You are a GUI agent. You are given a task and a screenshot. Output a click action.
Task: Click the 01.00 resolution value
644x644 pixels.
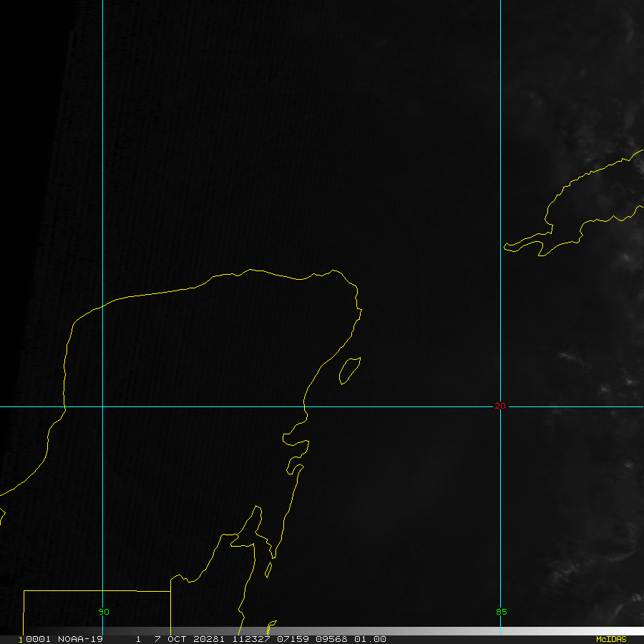[370, 639]
